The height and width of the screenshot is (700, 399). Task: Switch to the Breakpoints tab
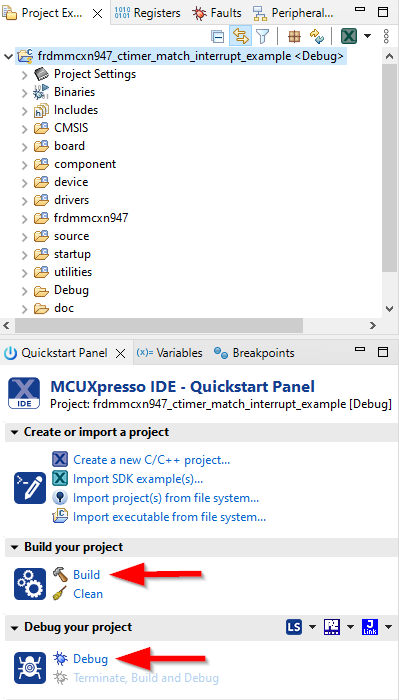(254, 353)
